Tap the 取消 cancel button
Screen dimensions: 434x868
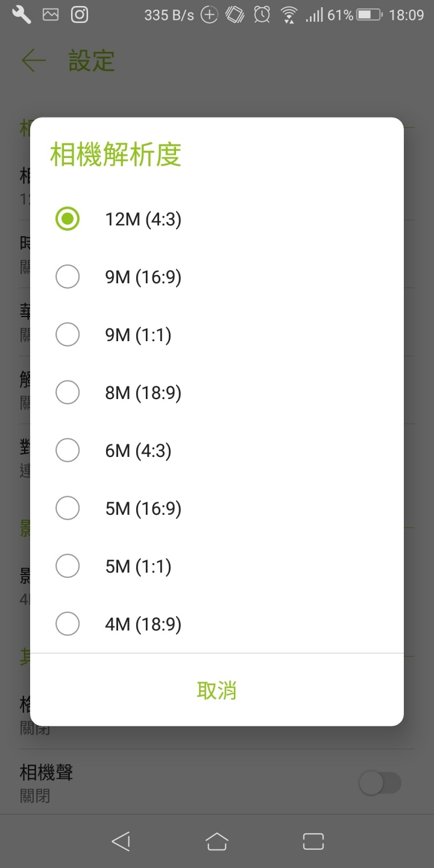(217, 690)
